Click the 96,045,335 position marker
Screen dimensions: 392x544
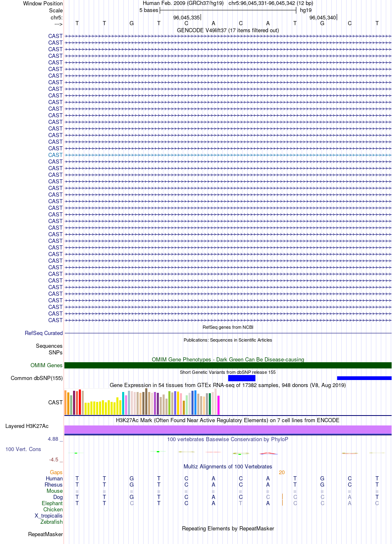click(x=187, y=17)
